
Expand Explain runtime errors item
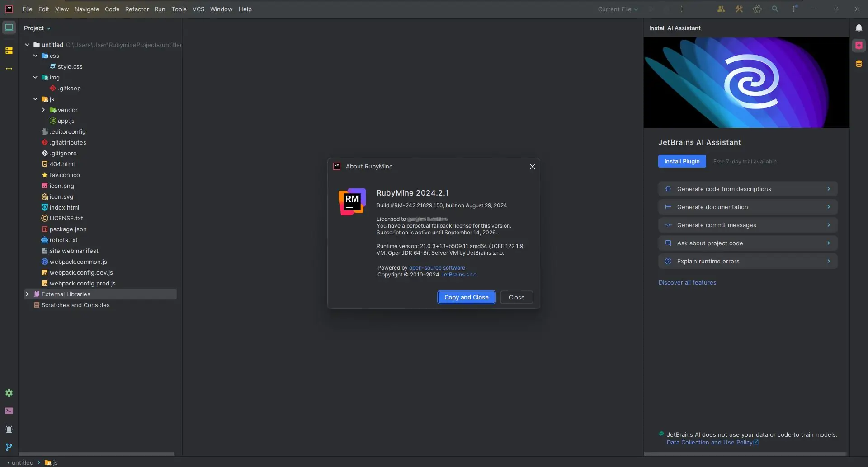click(748, 261)
